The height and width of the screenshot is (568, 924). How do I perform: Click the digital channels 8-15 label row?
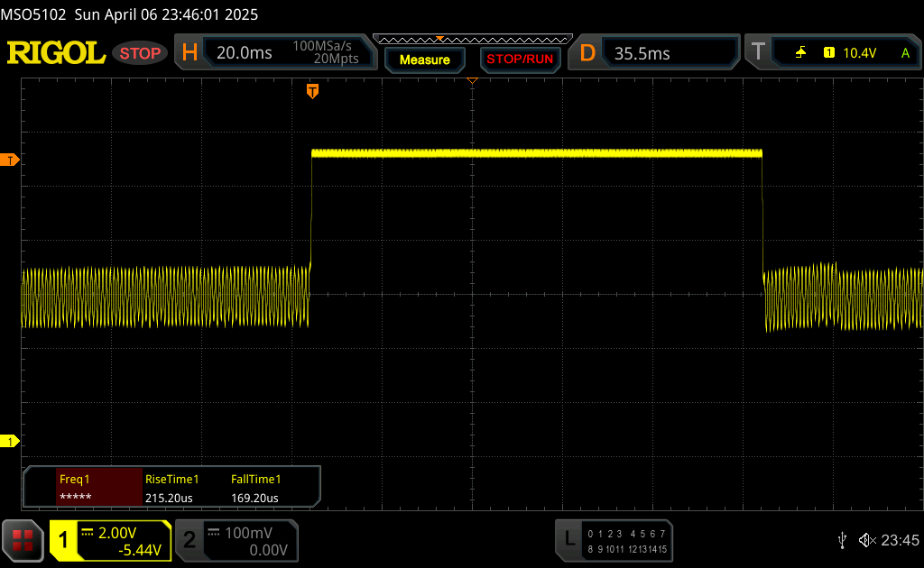tap(626, 549)
